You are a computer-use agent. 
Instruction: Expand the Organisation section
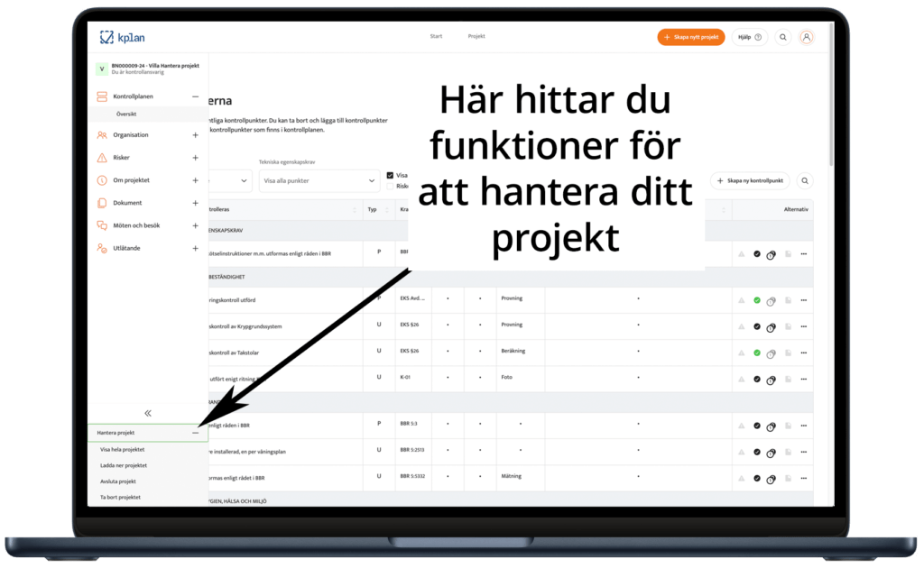tap(195, 135)
